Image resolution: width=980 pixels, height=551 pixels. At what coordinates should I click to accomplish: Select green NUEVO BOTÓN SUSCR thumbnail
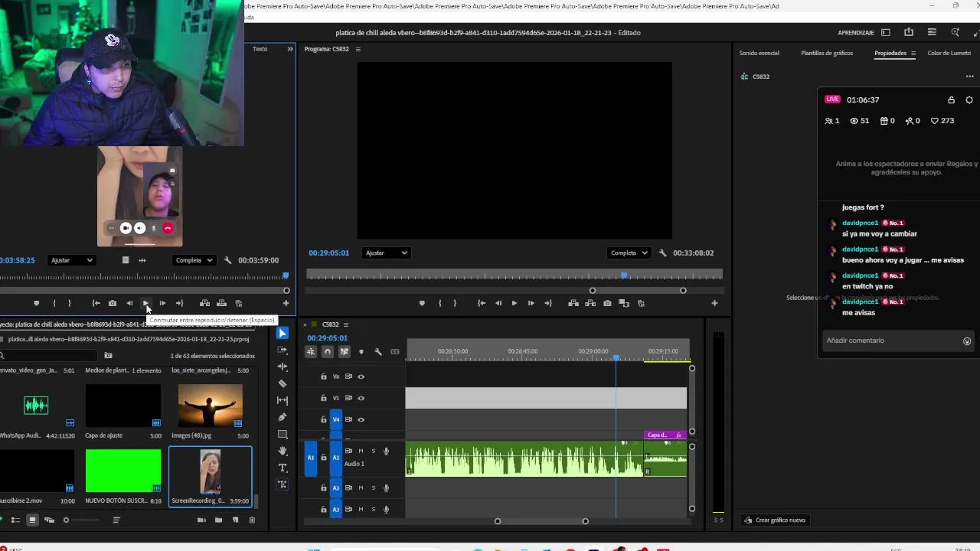tap(123, 470)
